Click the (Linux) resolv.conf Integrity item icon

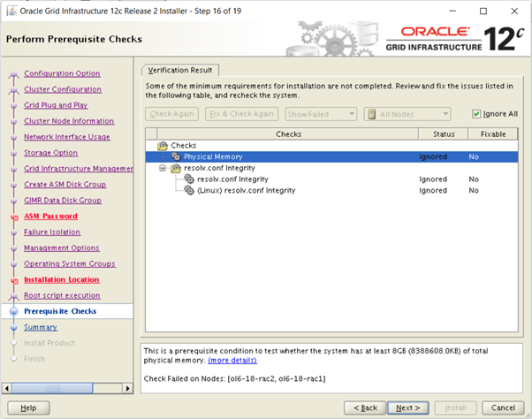tap(188, 190)
